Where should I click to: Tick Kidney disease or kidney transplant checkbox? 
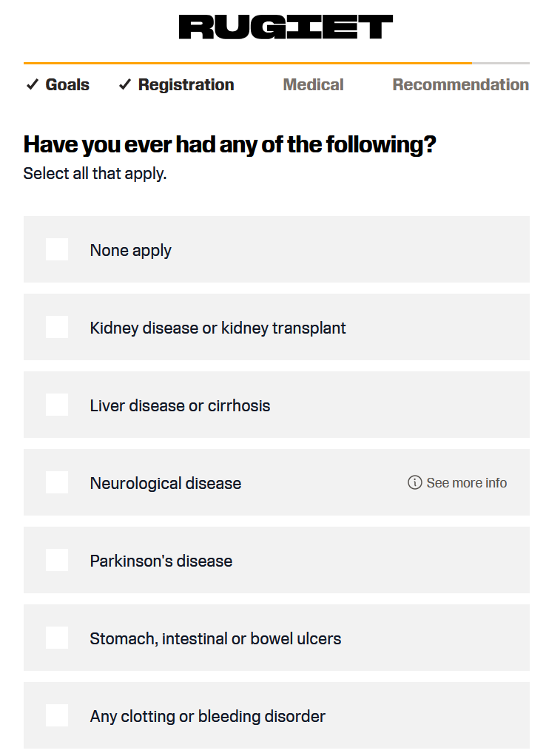(x=57, y=327)
